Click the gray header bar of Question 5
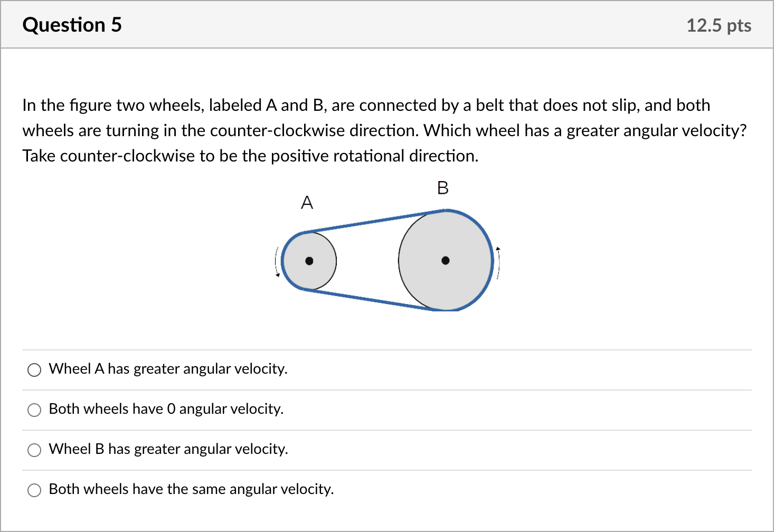This screenshot has height=532, width=775. pyautogui.click(x=370, y=24)
